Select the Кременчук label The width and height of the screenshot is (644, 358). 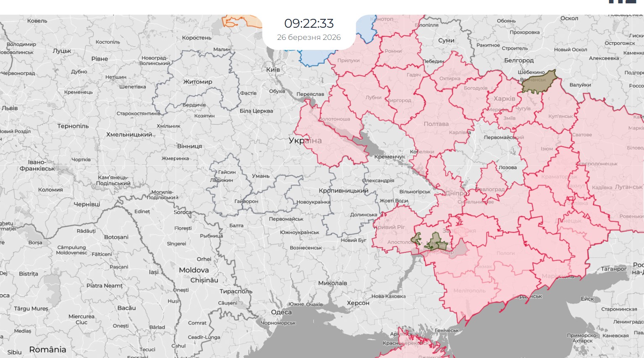point(390,157)
